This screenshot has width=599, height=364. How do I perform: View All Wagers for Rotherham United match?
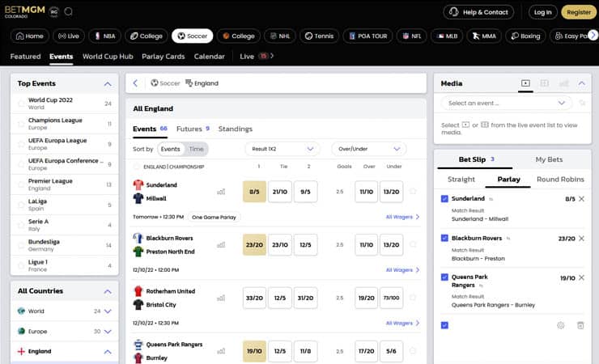pos(402,323)
